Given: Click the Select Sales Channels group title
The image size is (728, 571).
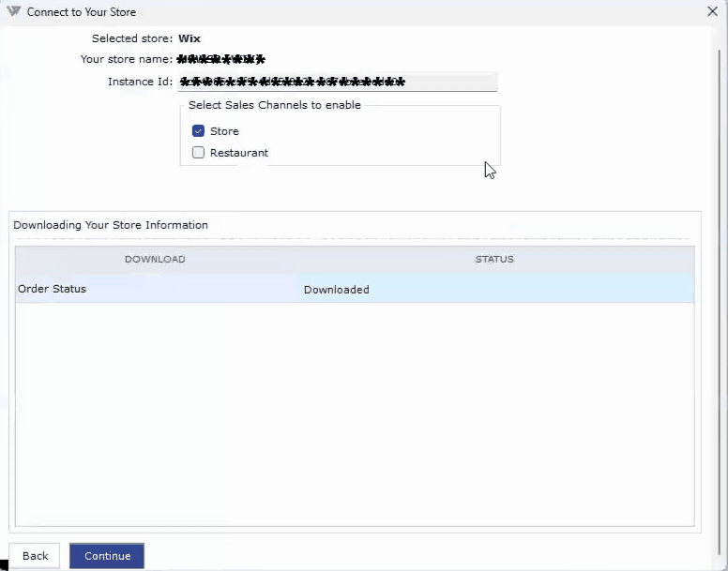Looking at the screenshot, I should pos(274,105).
